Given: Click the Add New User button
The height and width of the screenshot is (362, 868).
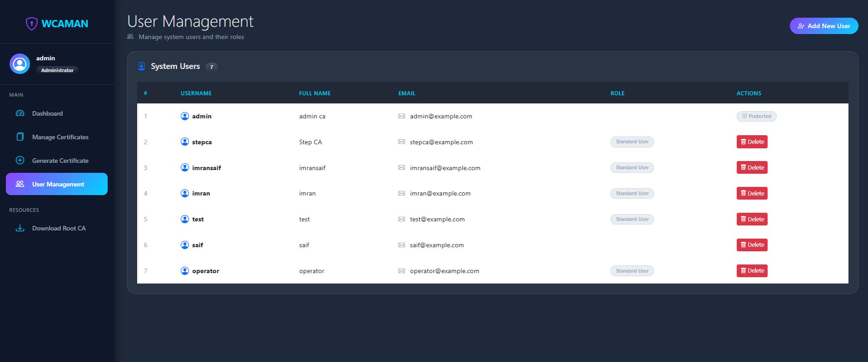Looking at the screenshot, I should (824, 26).
